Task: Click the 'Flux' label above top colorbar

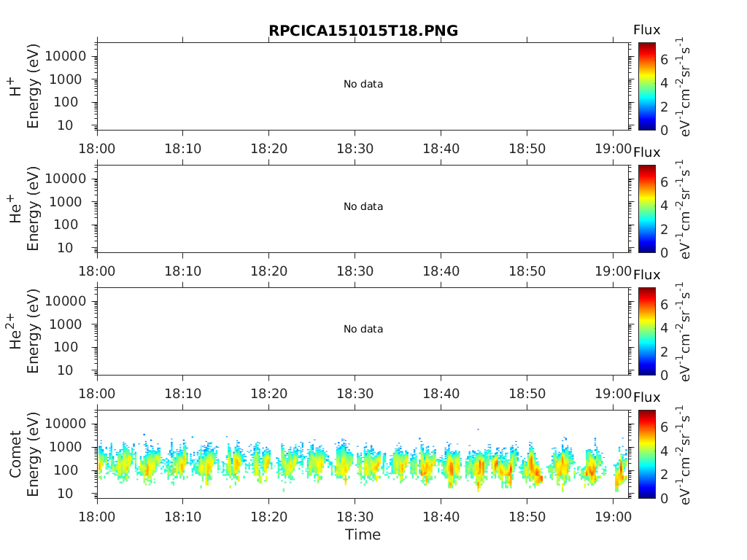Action: (x=647, y=30)
